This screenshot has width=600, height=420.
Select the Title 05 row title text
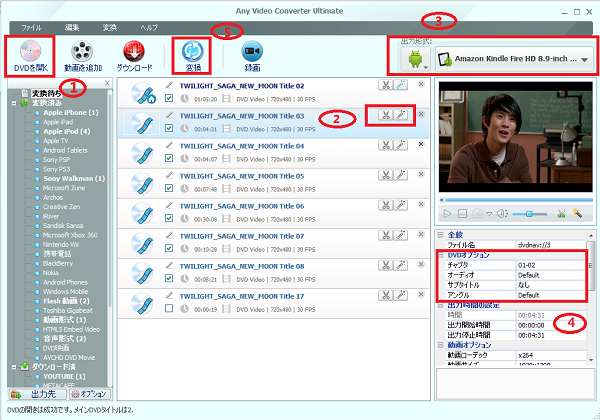242,176
